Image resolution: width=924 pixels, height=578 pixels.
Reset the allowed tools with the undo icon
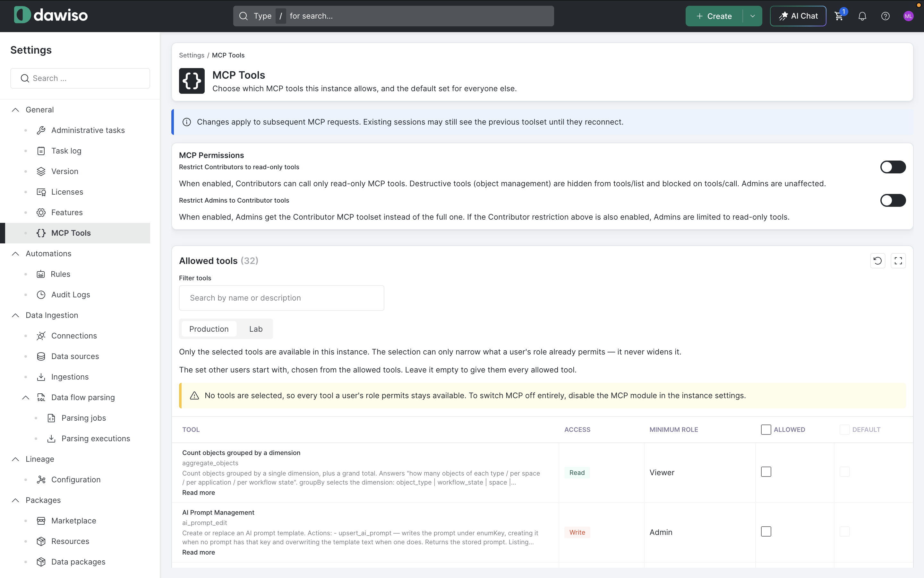[x=877, y=261]
